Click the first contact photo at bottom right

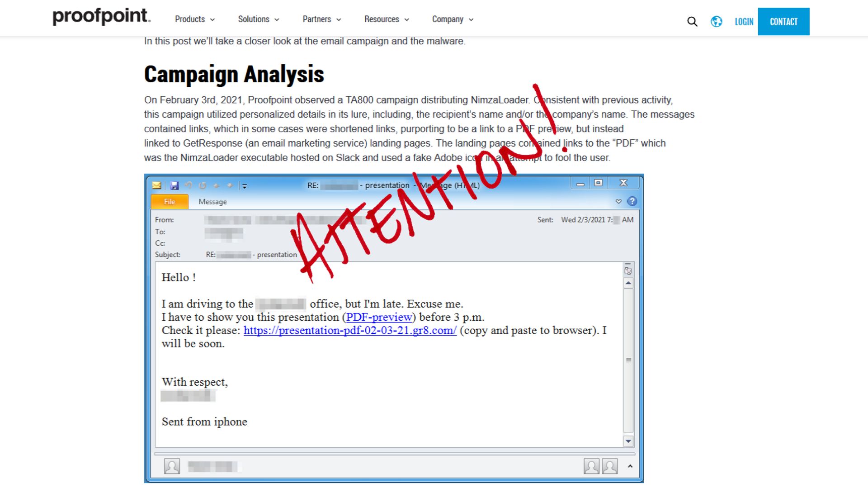[591, 466]
